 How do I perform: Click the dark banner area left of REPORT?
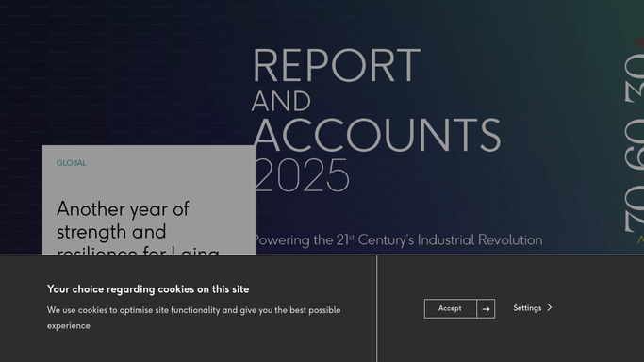click(124, 74)
